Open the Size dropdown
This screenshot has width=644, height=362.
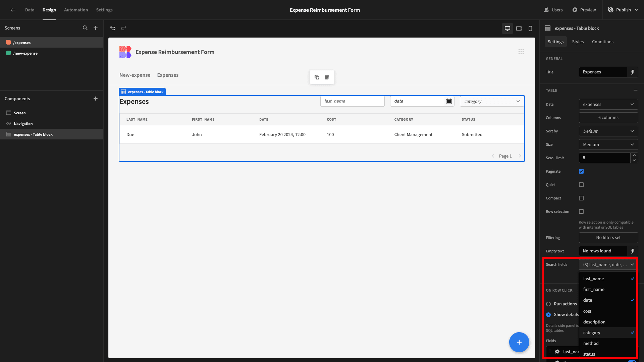(x=608, y=144)
